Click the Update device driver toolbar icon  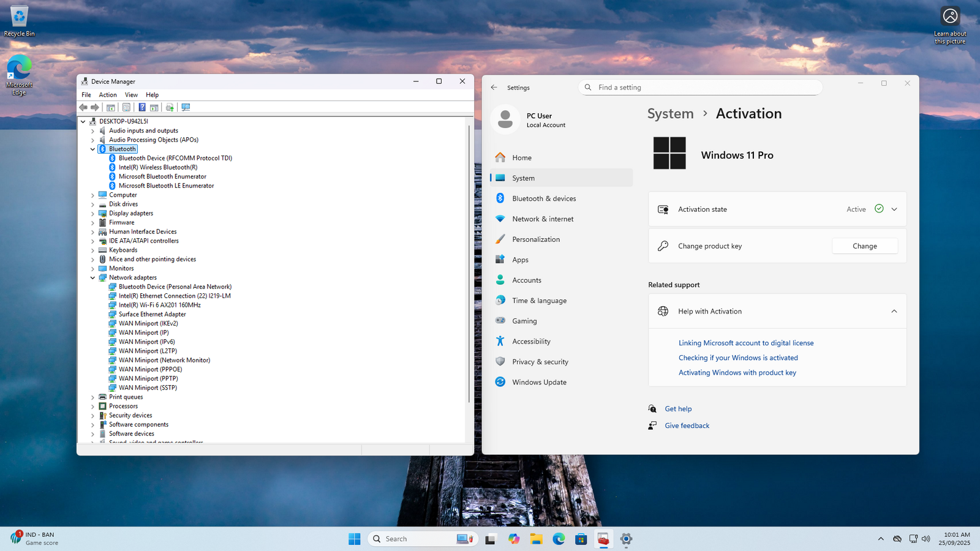(x=170, y=107)
